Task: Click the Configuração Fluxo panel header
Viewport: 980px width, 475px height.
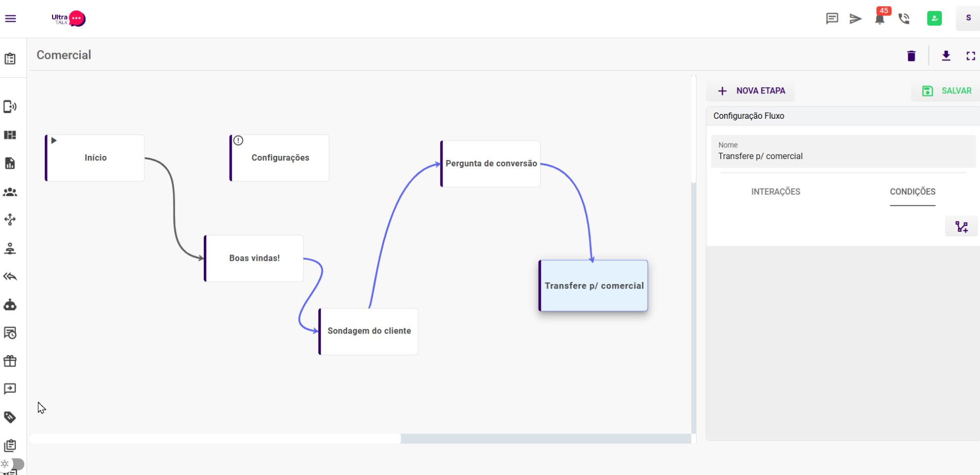Action: click(843, 116)
